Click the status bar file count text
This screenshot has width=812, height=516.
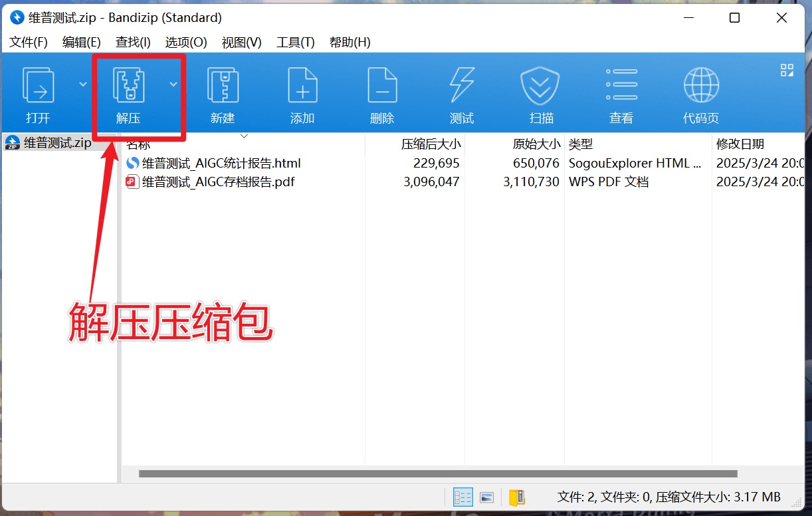[x=668, y=497]
